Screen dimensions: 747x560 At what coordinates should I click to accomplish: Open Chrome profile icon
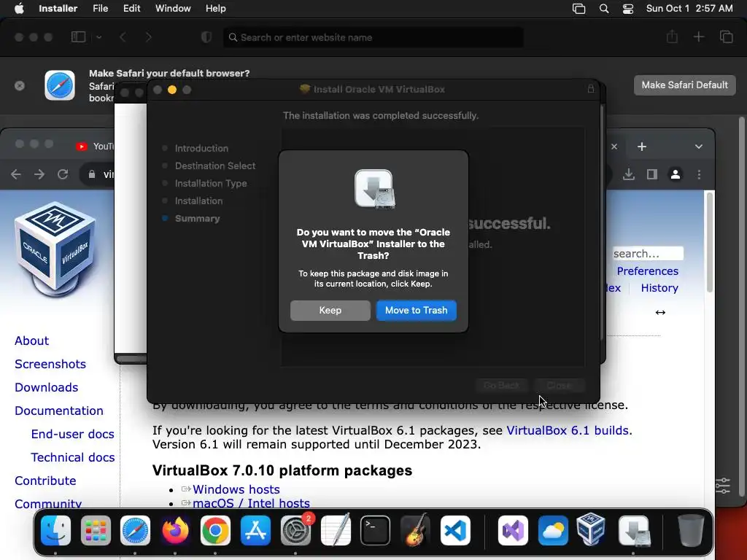tap(675, 174)
